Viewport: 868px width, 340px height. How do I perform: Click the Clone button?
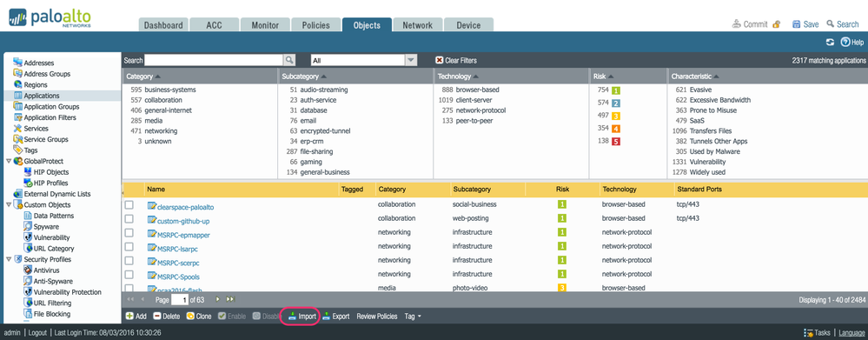pyautogui.click(x=199, y=317)
